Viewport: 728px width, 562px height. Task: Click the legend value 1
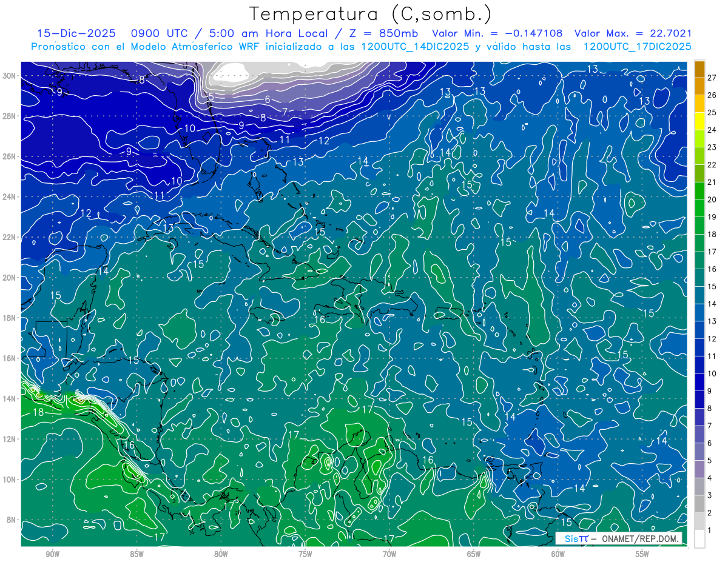pyautogui.click(x=710, y=530)
